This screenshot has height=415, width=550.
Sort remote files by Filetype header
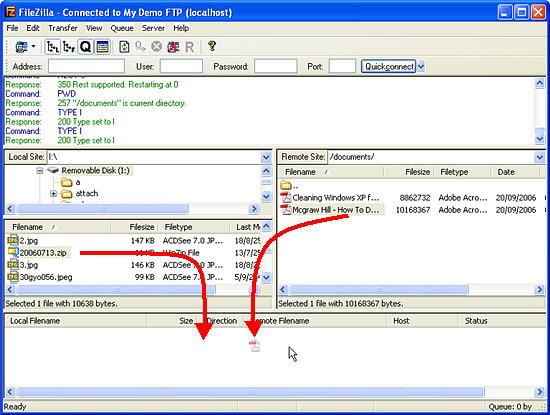coord(462,172)
